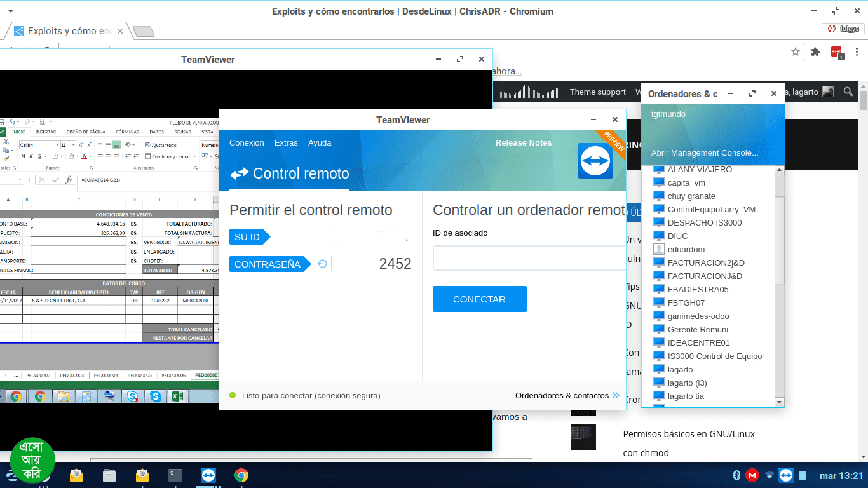Click the MEGA icon in system tray
This screenshot has height=488, width=868.
coord(752,475)
